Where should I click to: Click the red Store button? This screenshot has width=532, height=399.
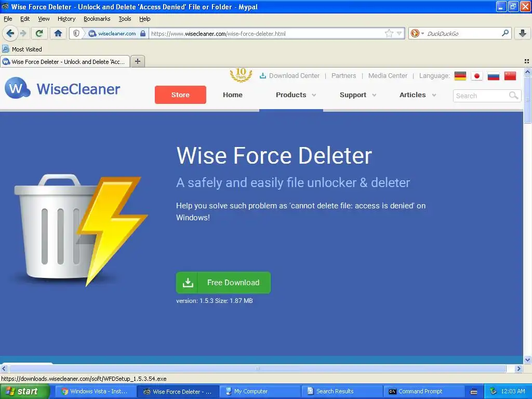coord(180,95)
